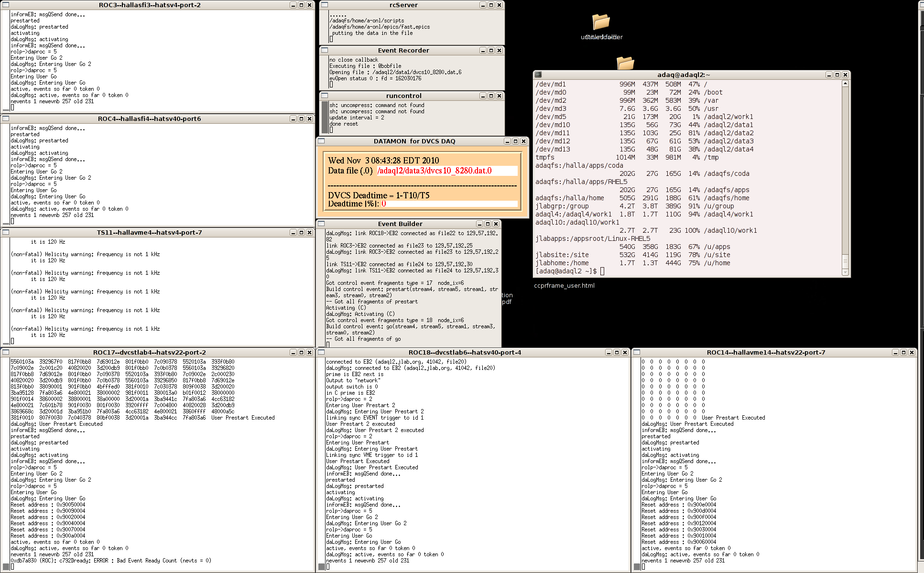Click the [adaq@adaql2 ~]$ prompt line

coord(570,271)
